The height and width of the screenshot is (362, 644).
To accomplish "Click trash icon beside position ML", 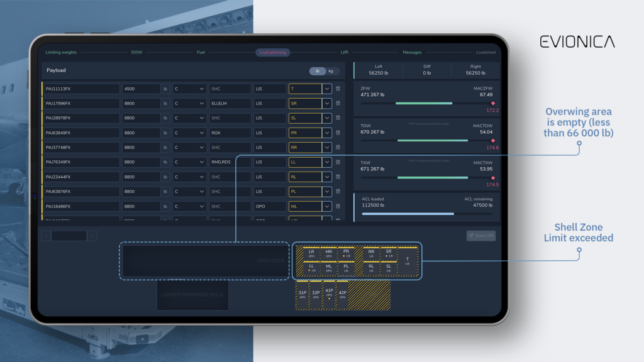I will 338,206.
